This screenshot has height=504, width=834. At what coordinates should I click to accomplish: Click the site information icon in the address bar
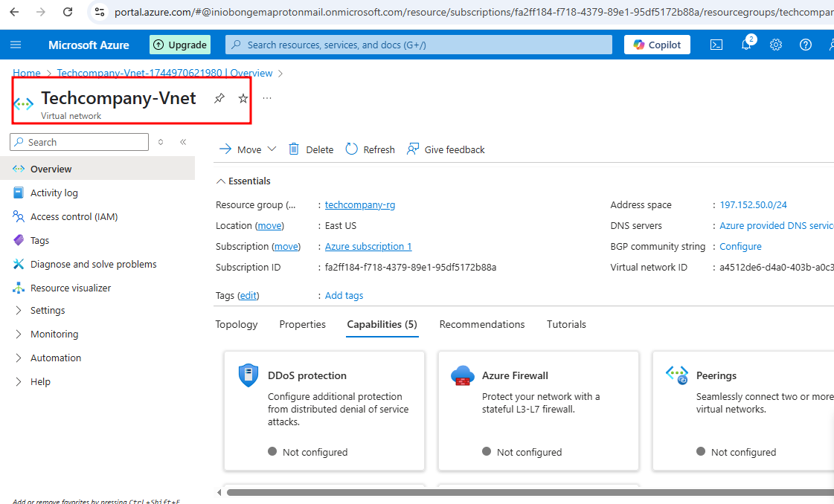pos(99,12)
